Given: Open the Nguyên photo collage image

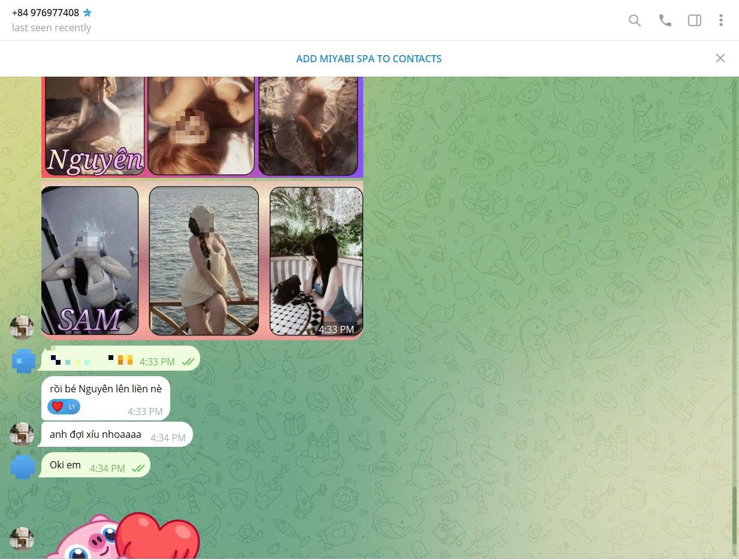Looking at the screenshot, I should (202, 127).
